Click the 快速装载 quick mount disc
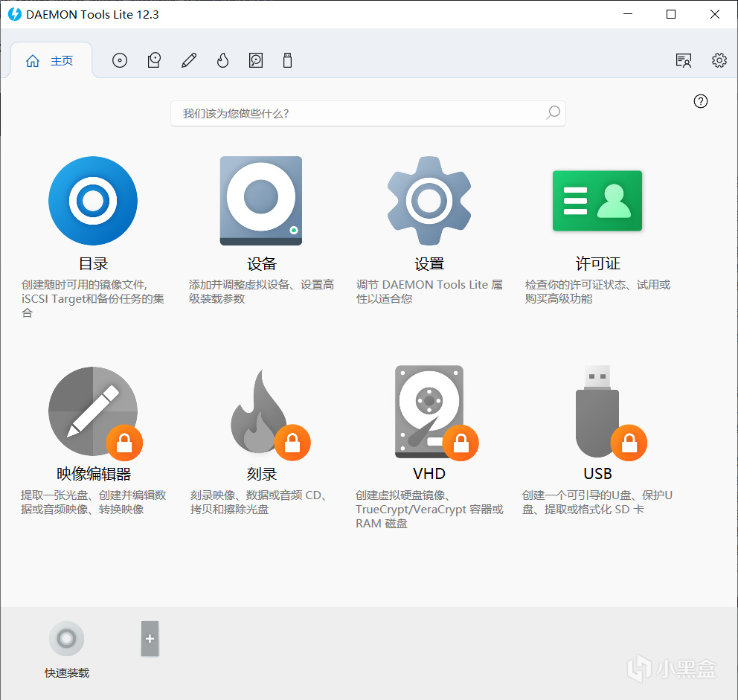The width and height of the screenshot is (738, 700). click(x=66, y=639)
